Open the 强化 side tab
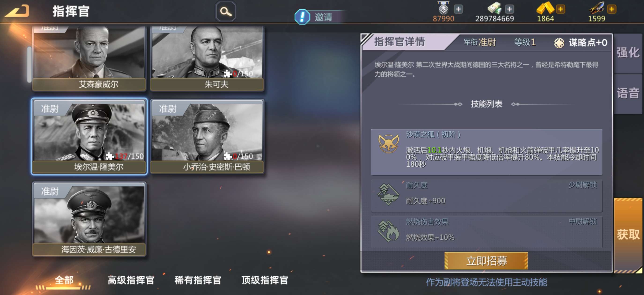 click(x=628, y=53)
